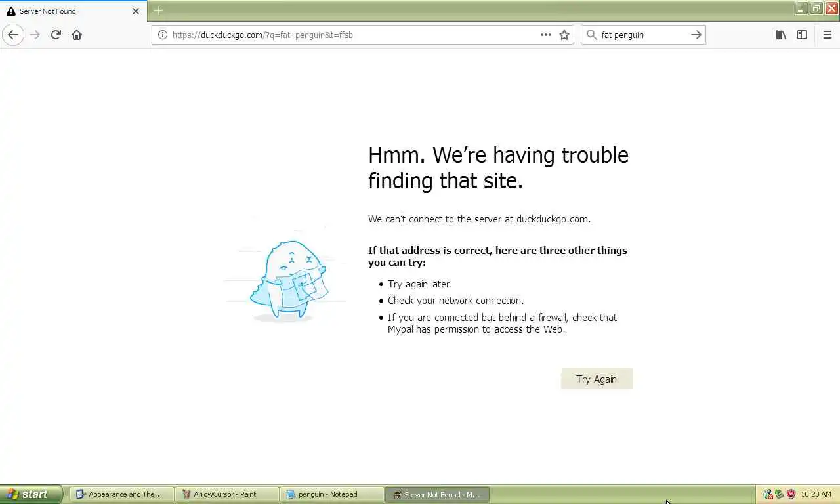This screenshot has height=504, width=840.
Task: Toggle the sidebar view
Action: [802, 35]
